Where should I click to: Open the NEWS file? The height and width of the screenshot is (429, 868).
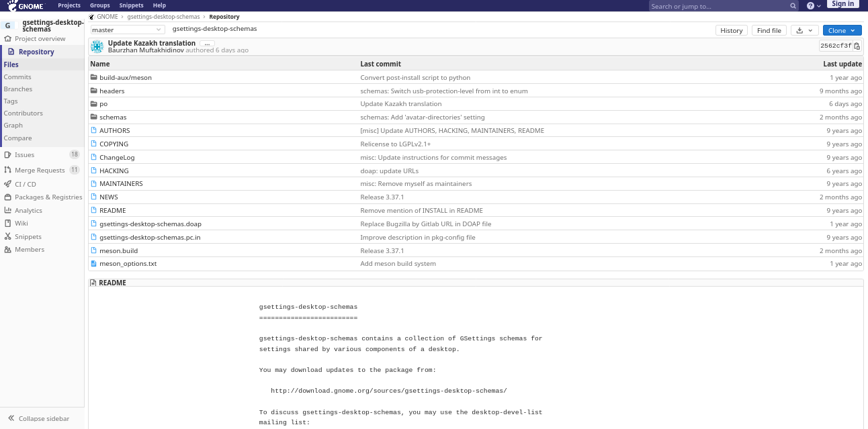coord(109,197)
